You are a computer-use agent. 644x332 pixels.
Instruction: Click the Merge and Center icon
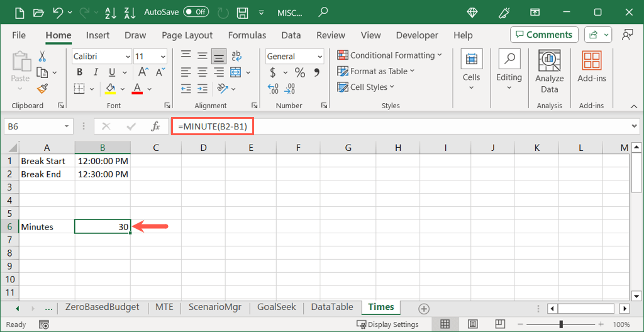click(x=235, y=72)
